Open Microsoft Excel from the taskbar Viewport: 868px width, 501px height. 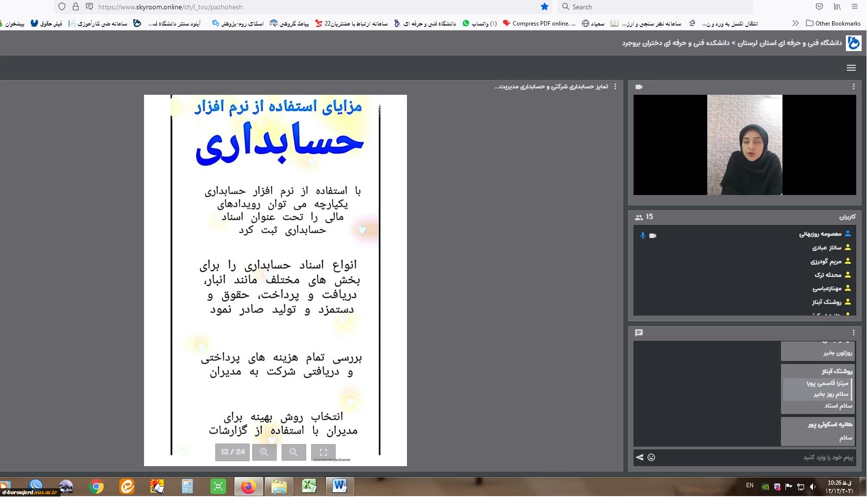(309, 487)
